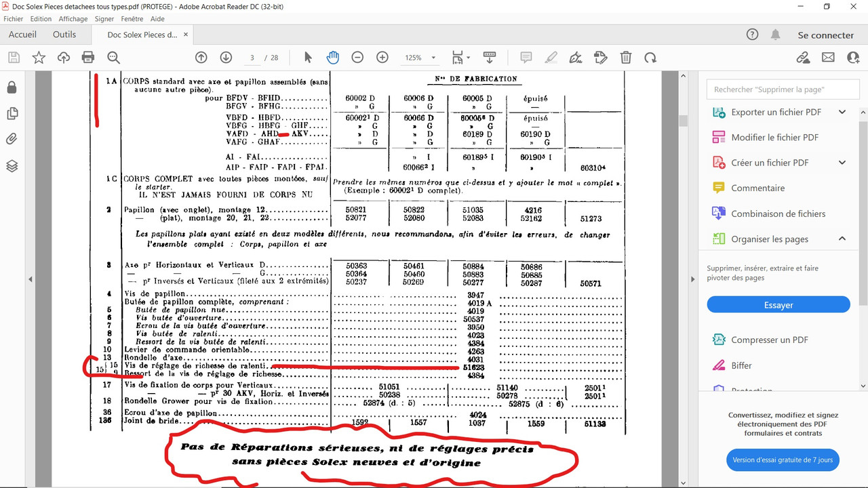Open the attachments paperclip panel
This screenshot has height=488, width=868.
point(12,140)
